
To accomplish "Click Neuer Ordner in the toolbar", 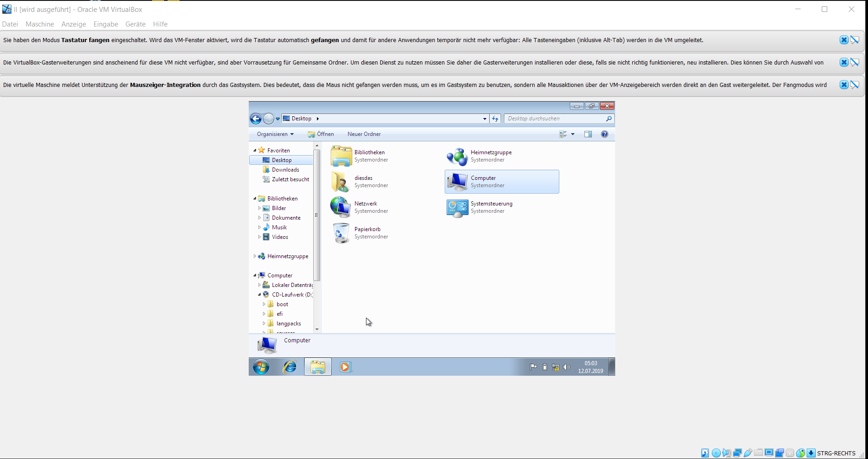I will (364, 134).
